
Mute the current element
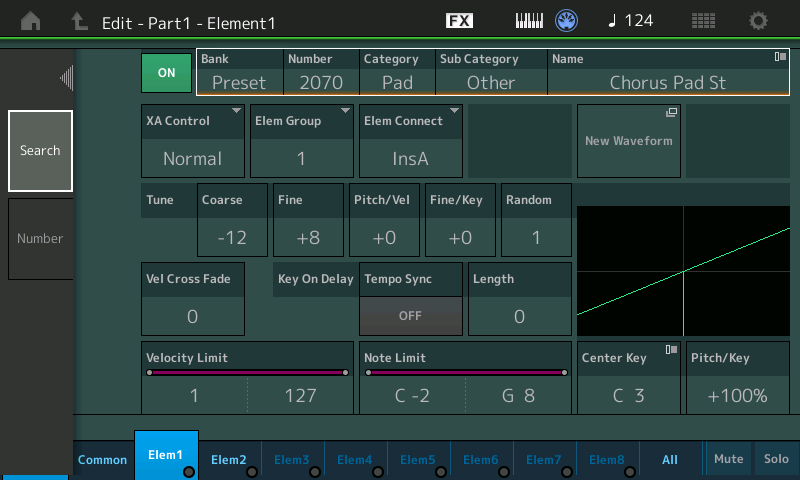[x=728, y=459]
